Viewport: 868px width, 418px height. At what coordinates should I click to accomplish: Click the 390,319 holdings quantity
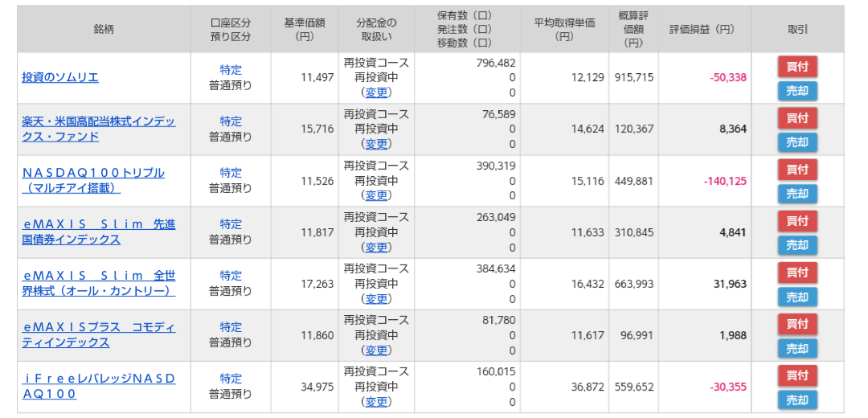click(x=496, y=166)
